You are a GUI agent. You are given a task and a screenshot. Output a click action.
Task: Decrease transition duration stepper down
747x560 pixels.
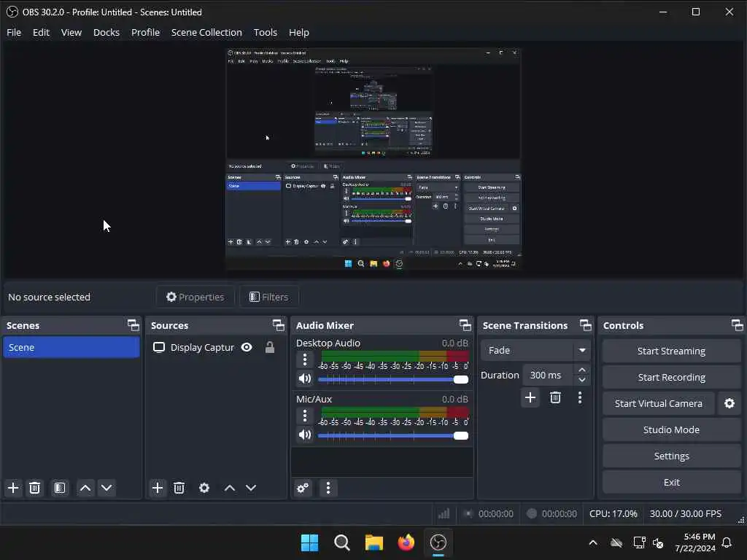[x=582, y=380]
